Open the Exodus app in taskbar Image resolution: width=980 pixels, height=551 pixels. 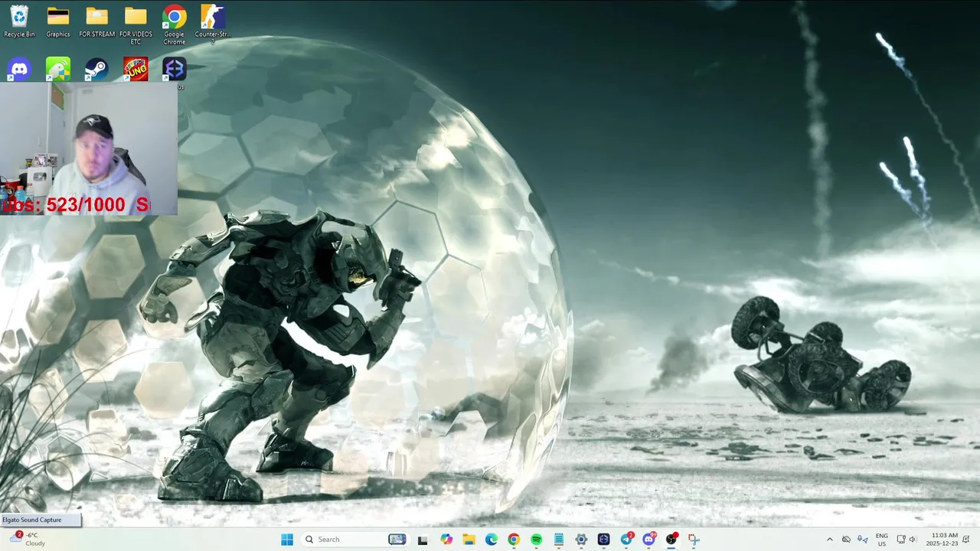click(x=604, y=540)
